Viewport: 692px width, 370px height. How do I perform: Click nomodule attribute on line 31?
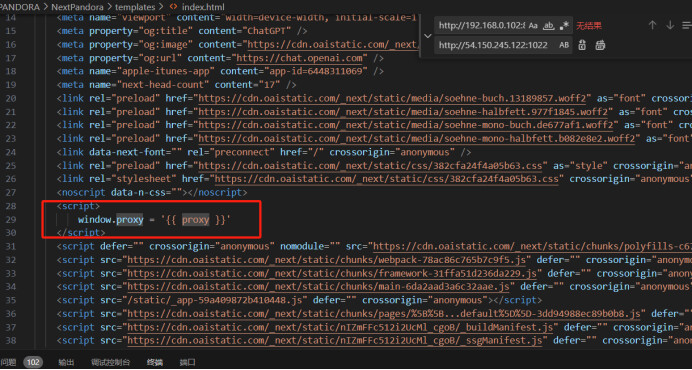(310, 246)
